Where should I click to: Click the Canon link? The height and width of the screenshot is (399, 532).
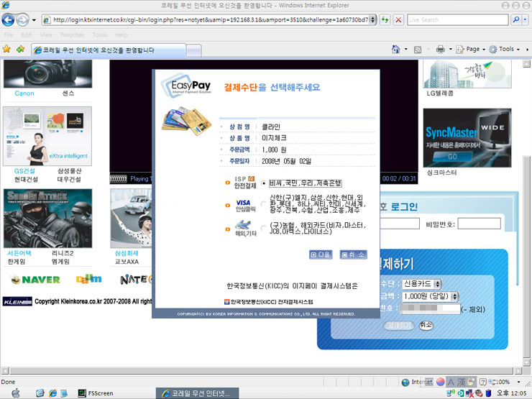coord(24,93)
